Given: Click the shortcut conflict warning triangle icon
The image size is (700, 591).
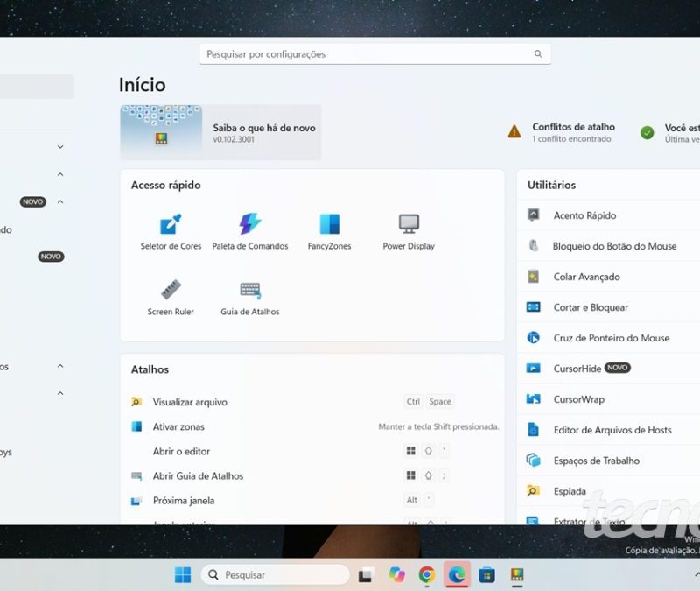Looking at the screenshot, I should pos(514,132).
